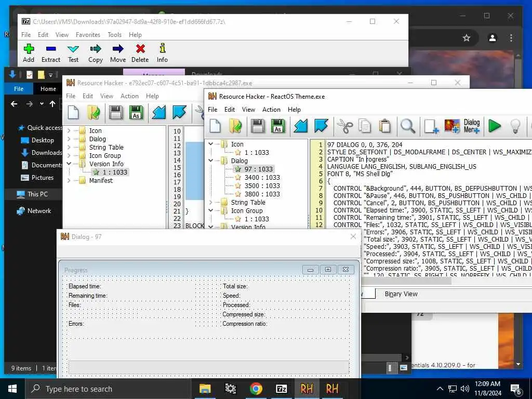Viewport: 532px width, 399px height.
Task: Click the volume icon in system tray
Action: 465,389
